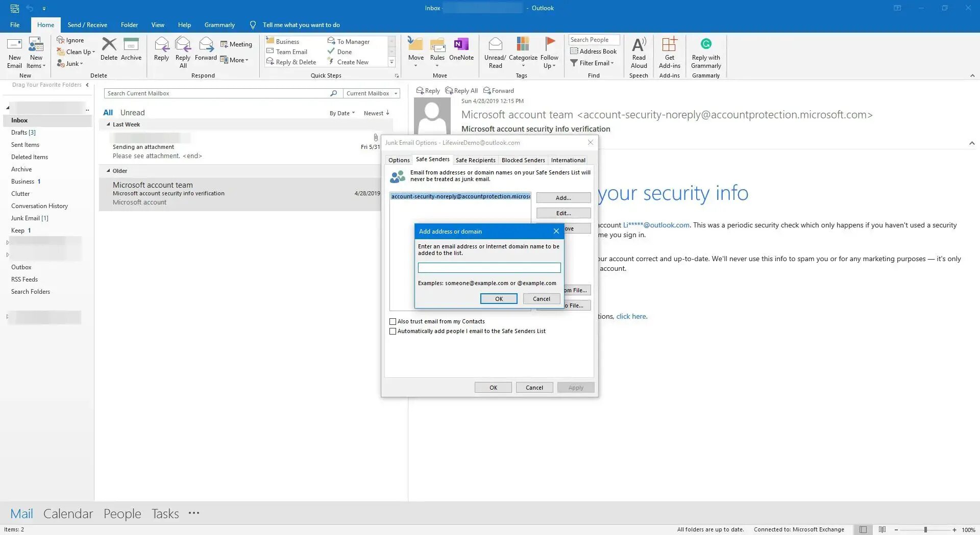Viewport: 980px width, 535px height.
Task: Collapse the ribbon with chevron
Action: (972, 75)
